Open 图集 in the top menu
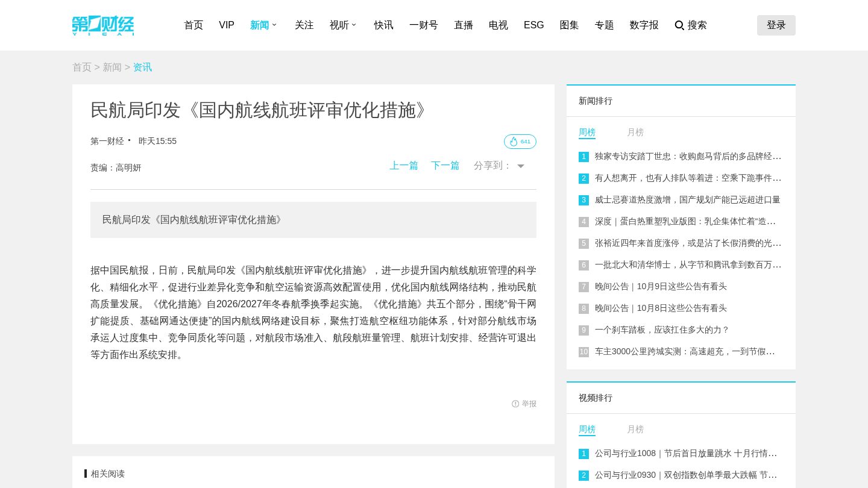The width and height of the screenshot is (868, 488). coord(570,25)
